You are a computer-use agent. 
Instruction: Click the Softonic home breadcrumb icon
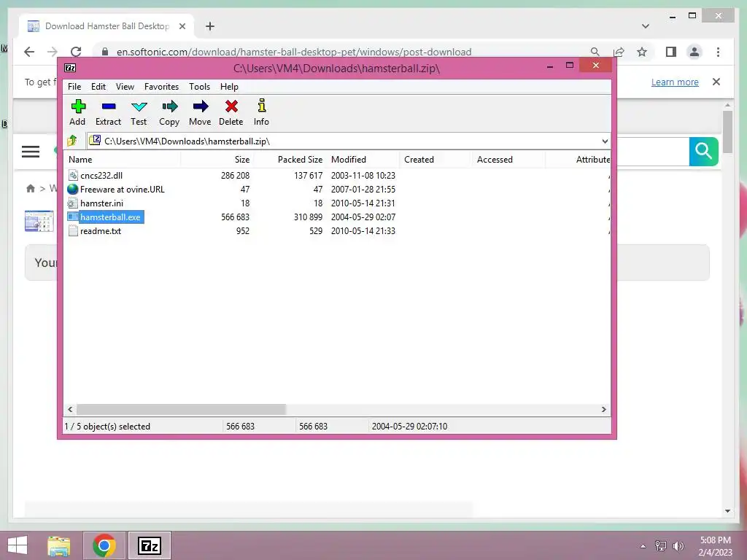point(31,189)
